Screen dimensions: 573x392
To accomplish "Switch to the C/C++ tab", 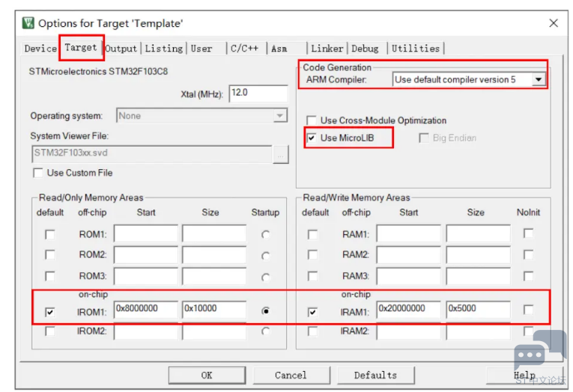I will 244,49.
